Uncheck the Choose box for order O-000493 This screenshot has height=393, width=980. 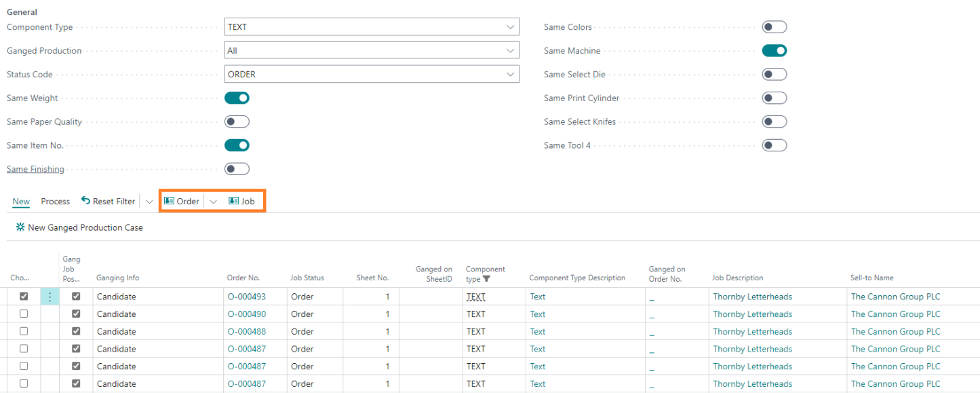[x=24, y=297]
